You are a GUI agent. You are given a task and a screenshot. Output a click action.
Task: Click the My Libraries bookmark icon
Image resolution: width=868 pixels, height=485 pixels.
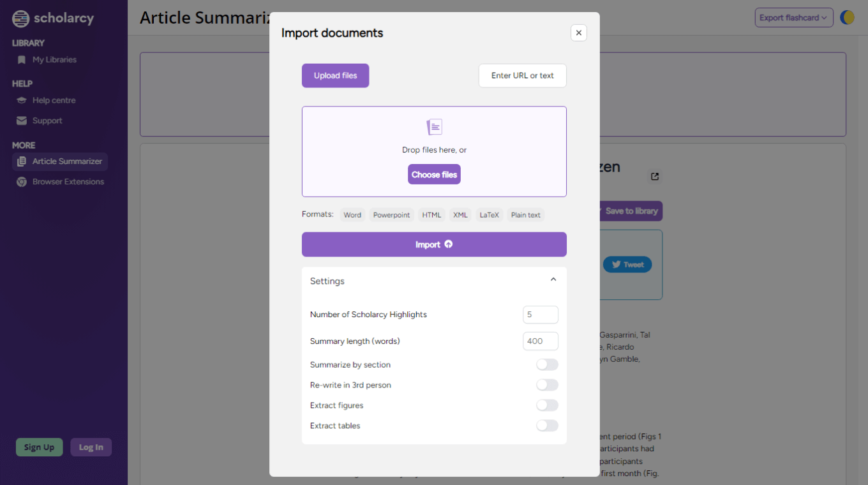[x=22, y=60]
